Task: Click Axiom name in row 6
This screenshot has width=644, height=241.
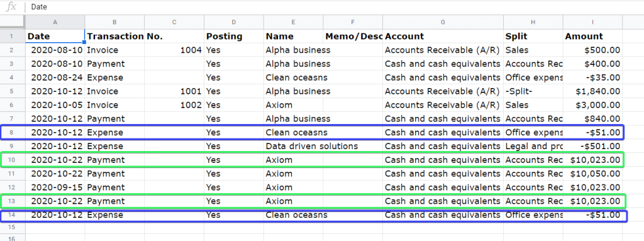Action: click(293, 105)
